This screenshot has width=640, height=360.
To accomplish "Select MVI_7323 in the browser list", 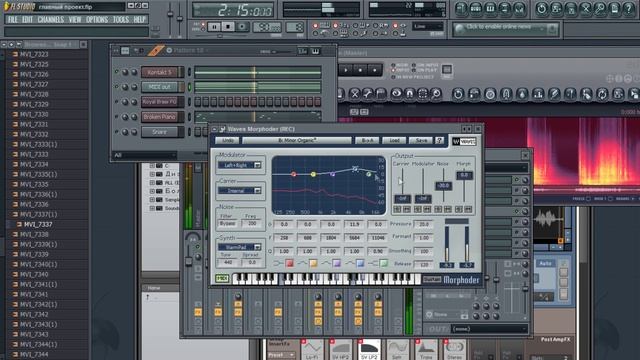I will click(x=34, y=54).
